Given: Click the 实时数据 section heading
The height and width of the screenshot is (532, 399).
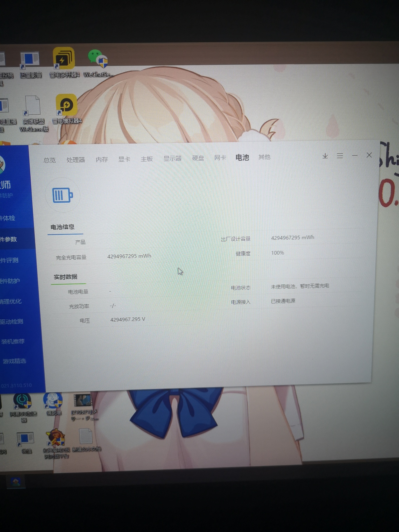Looking at the screenshot, I should pyautogui.click(x=66, y=277).
